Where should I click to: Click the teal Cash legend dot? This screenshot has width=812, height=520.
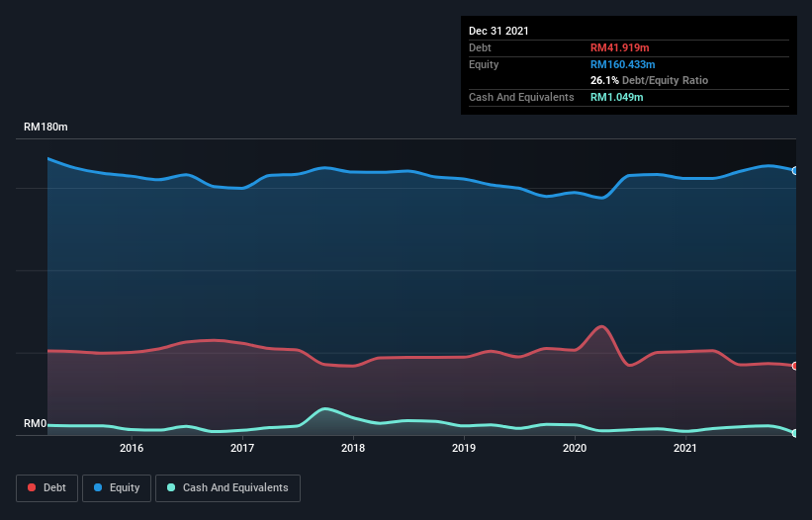point(171,487)
